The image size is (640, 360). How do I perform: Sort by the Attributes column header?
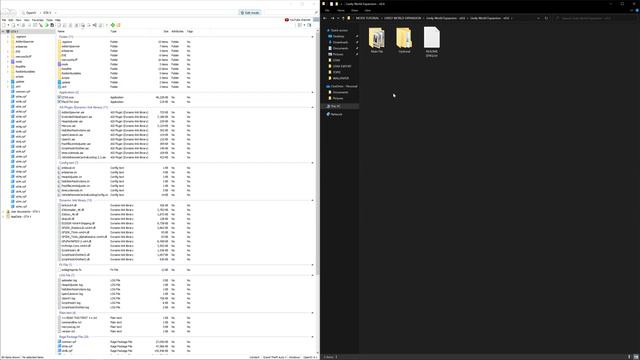click(178, 31)
